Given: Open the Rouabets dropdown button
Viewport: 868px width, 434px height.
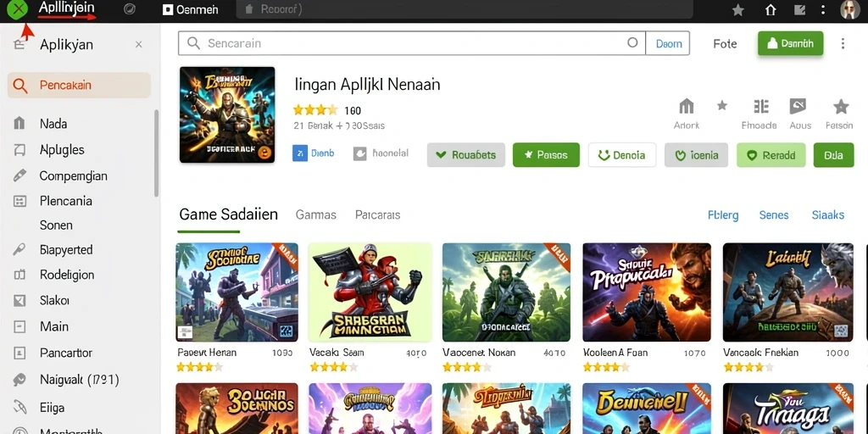Looking at the screenshot, I should tap(466, 155).
